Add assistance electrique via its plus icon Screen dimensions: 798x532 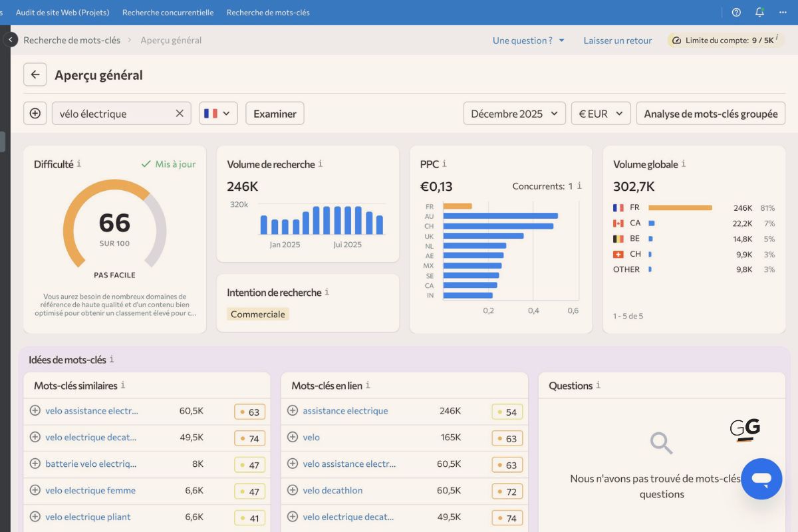(293, 411)
